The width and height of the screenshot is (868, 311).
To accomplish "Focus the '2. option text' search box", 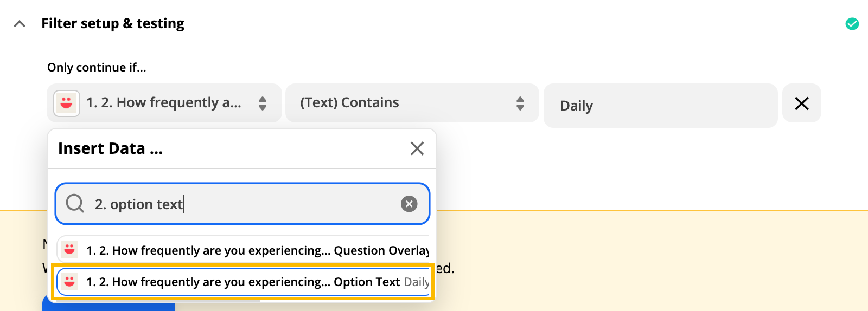I will [242, 204].
